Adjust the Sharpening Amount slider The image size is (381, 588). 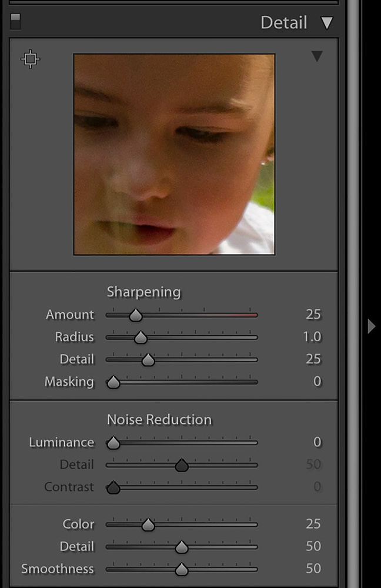(x=136, y=315)
